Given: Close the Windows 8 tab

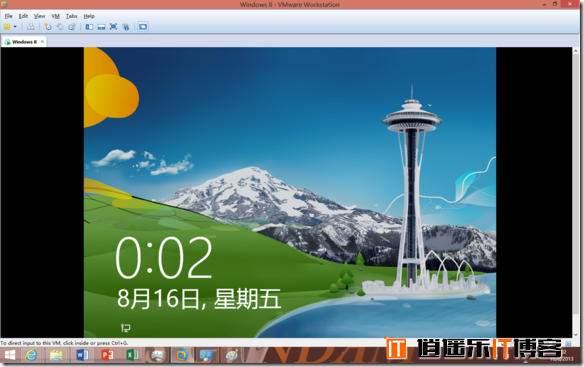Looking at the screenshot, I should pos(42,42).
